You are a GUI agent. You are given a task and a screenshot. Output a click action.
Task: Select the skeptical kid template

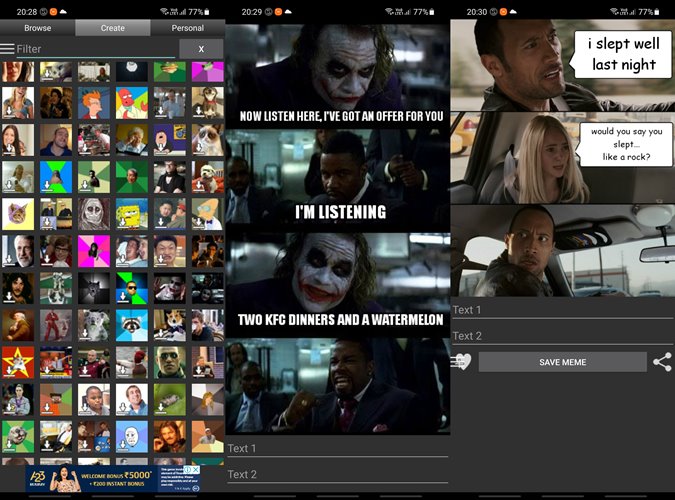(x=94, y=399)
